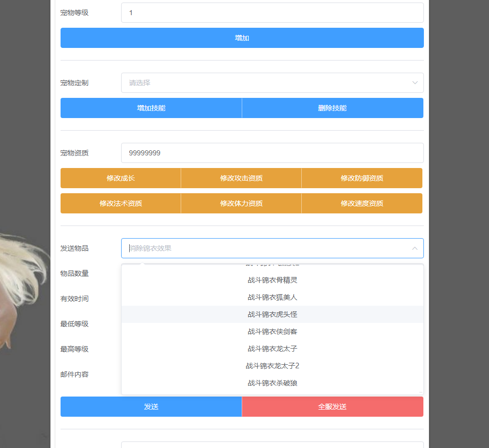Click the 宠物资质 input field
489x448 pixels.
click(272, 153)
